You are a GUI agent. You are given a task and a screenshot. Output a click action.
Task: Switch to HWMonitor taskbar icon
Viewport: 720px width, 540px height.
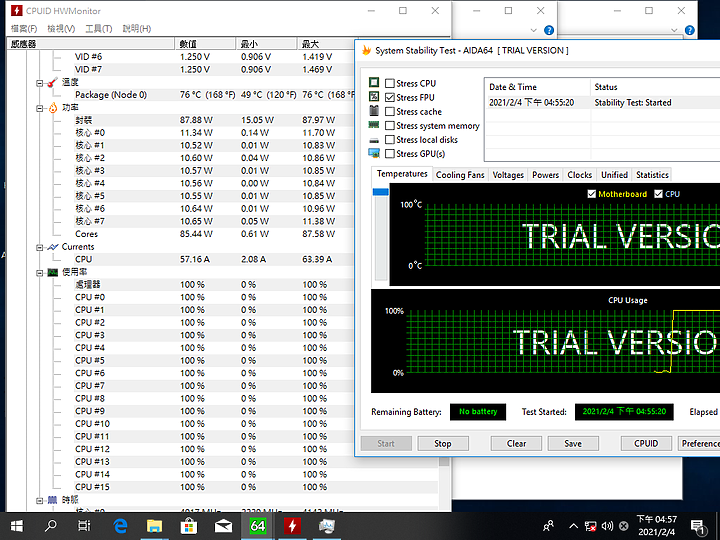point(292,526)
